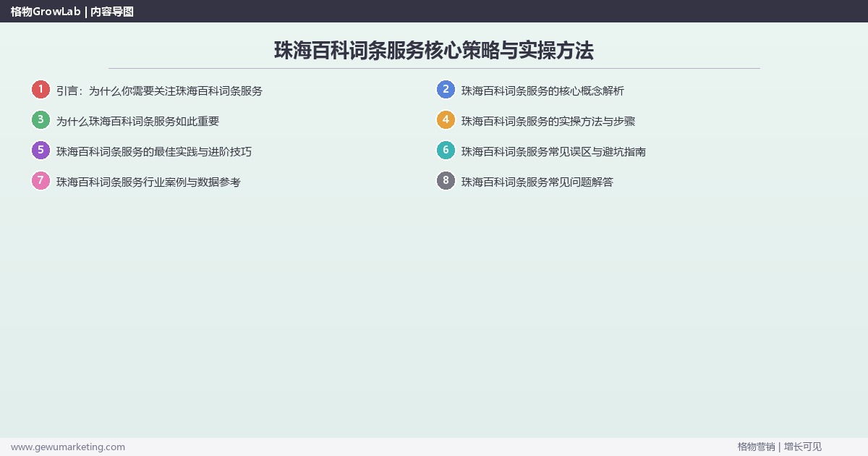This screenshot has height=456, width=868.
Task: Click the main title '珠海百科词条服务核心策略与实操方法'
Action: pyautogui.click(x=434, y=51)
